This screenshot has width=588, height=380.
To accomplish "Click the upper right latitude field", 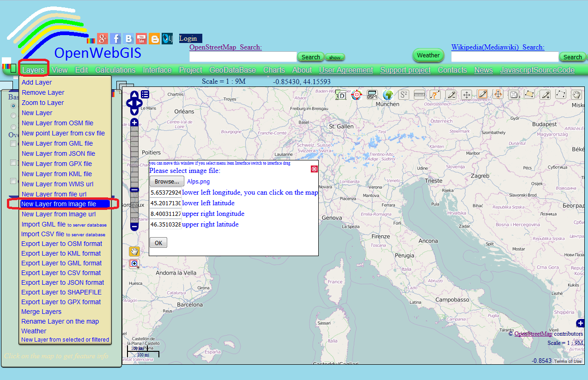I will point(165,224).
